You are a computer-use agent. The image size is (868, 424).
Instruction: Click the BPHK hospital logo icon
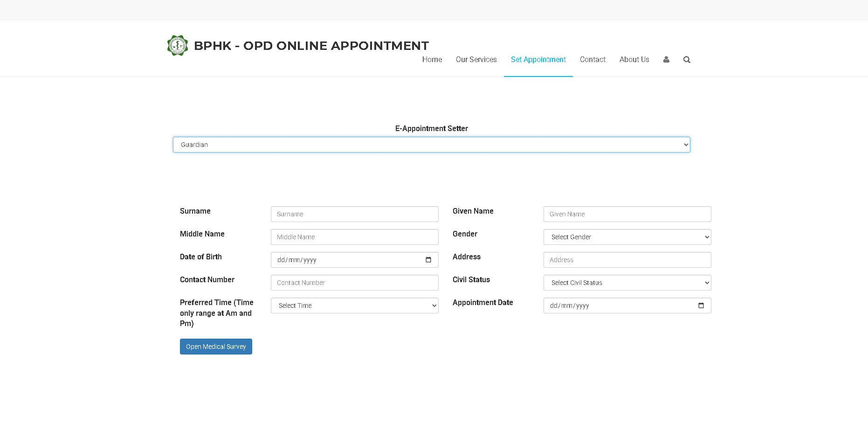[178, 46]
